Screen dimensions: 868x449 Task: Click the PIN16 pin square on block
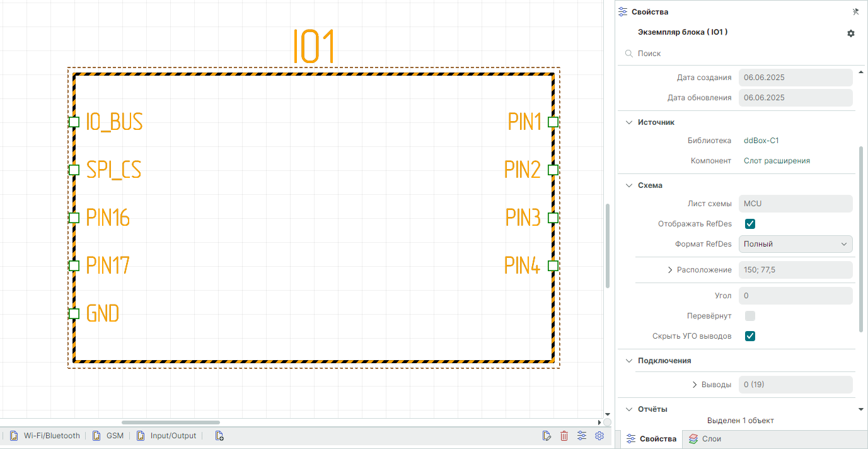[x=74, y=218]
